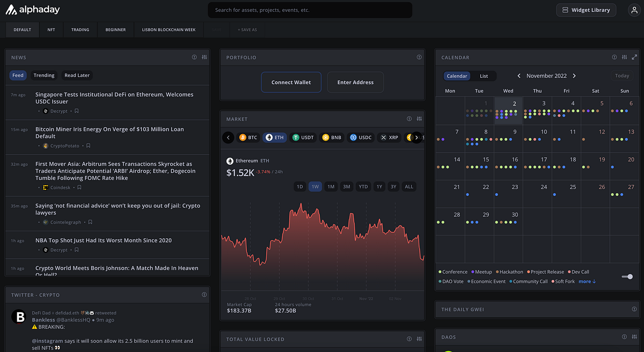
Task: Select the ETH coin chip
Action: coord(275,137)
